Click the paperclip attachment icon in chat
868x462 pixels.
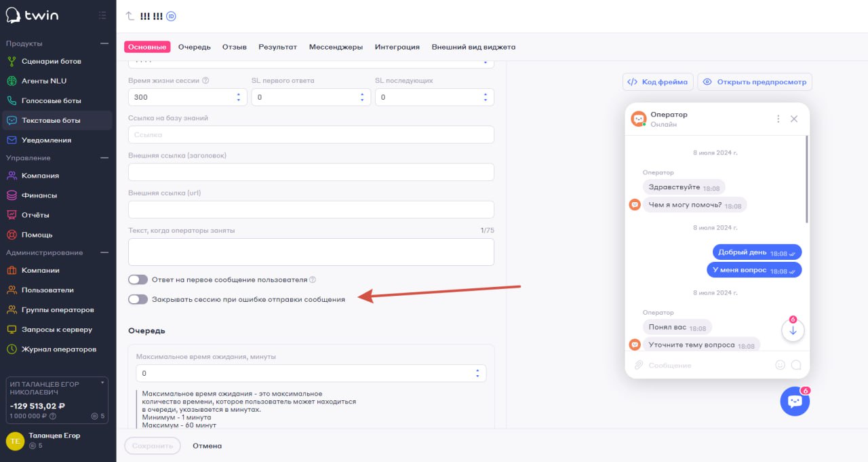pos(638,365)
